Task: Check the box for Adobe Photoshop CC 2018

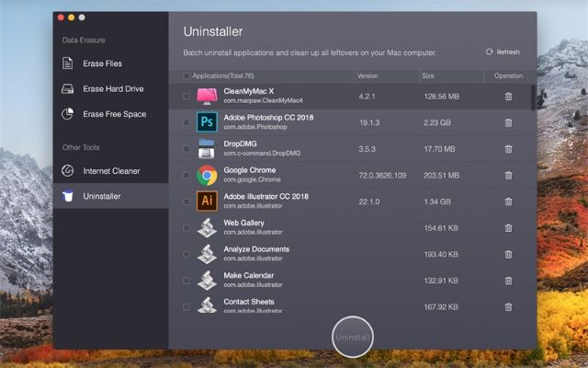Action: pos(187,122)
